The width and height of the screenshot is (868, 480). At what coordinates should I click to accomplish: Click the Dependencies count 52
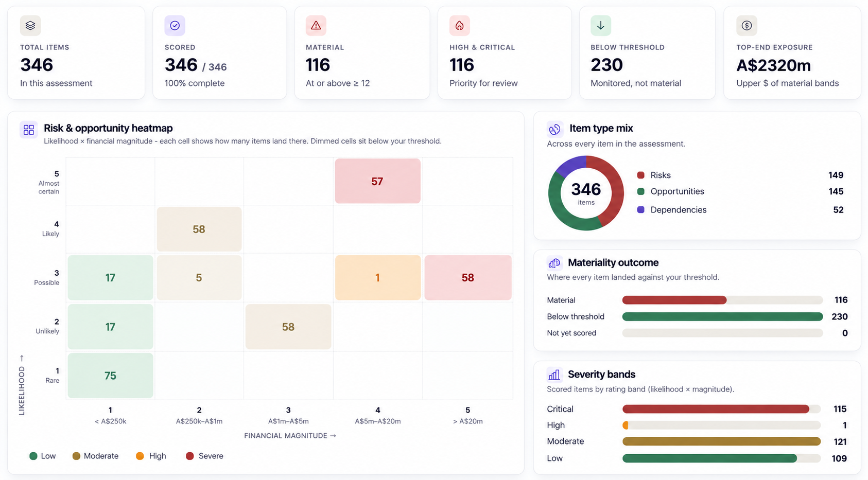(838, 209)
